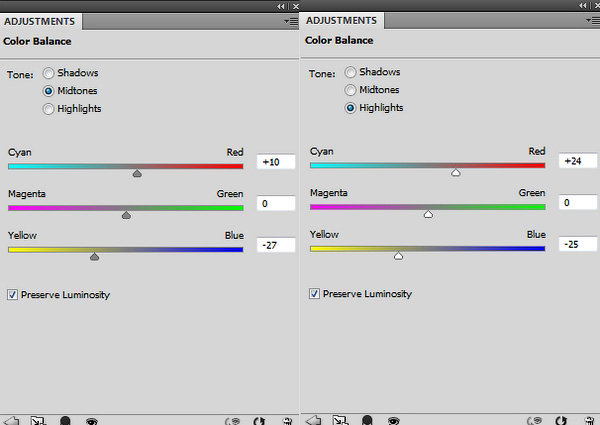600x425 pixels.
Task: Click Magenta-Green slider handle in left panel
Action: tap(126, 215)
